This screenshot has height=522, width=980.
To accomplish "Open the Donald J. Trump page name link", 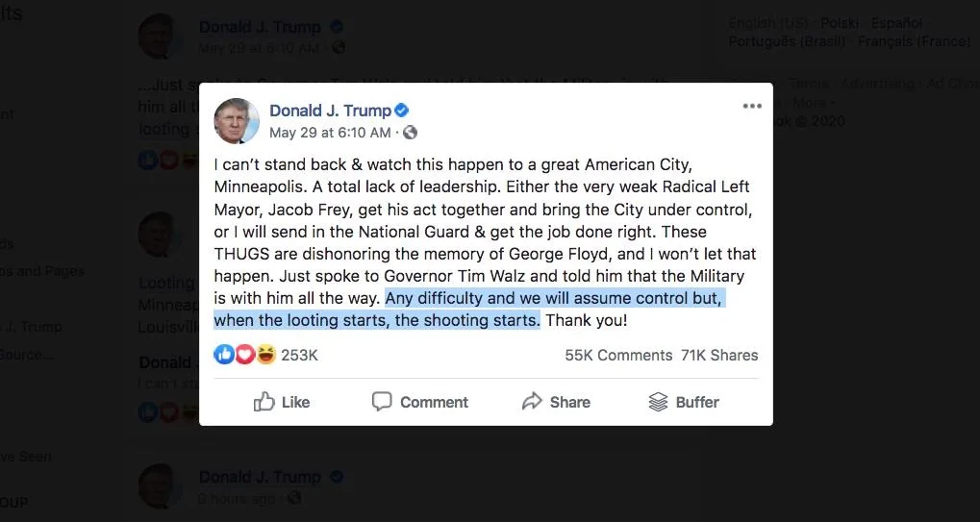I will pyautogui.click(x=330, y=112).
